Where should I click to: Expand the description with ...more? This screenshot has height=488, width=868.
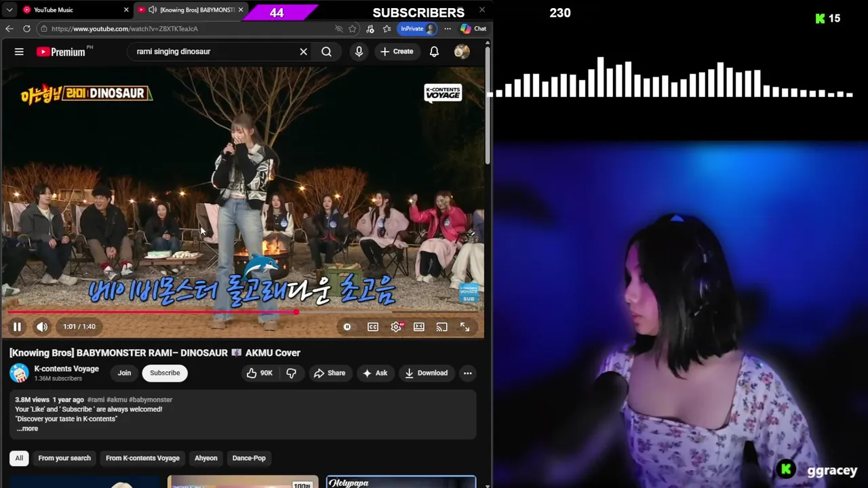[x=27, y=428]
